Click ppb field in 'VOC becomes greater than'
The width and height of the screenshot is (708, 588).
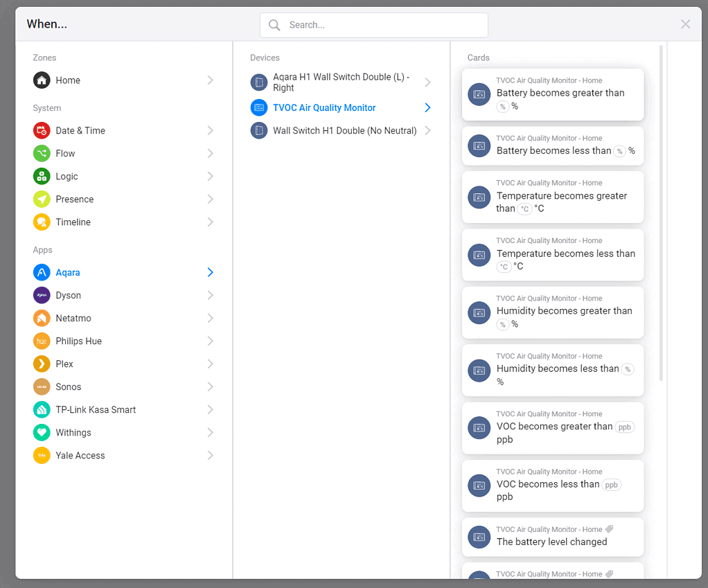click(624, 427)
